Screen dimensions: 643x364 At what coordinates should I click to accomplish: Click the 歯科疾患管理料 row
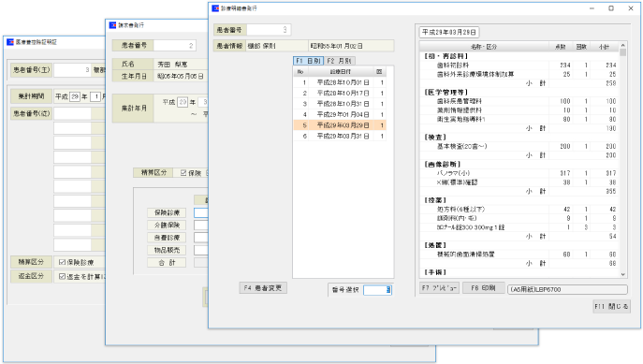click(x=519, y=101)
